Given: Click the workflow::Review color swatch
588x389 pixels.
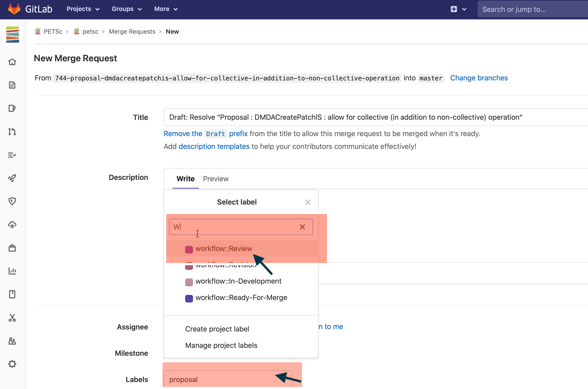Looking at the screenshot, I should [x=189, y=249].
